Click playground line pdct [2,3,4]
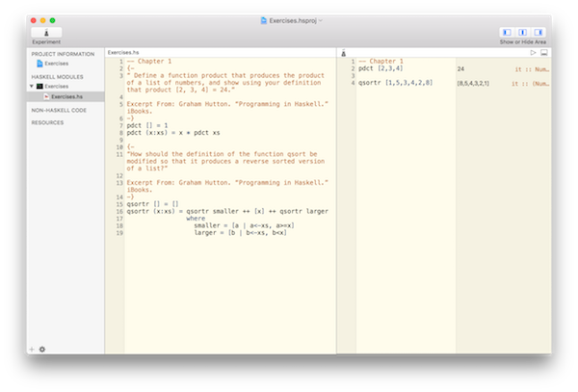The height and width of the screenshot is (392, 578). click(381, 68)
